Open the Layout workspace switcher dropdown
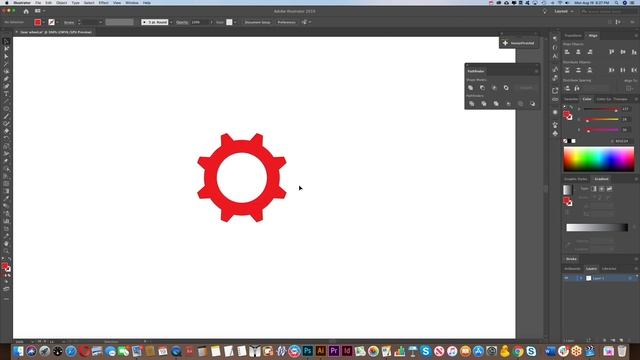This screenshot has width=640, height=360. tap(564, 11)
